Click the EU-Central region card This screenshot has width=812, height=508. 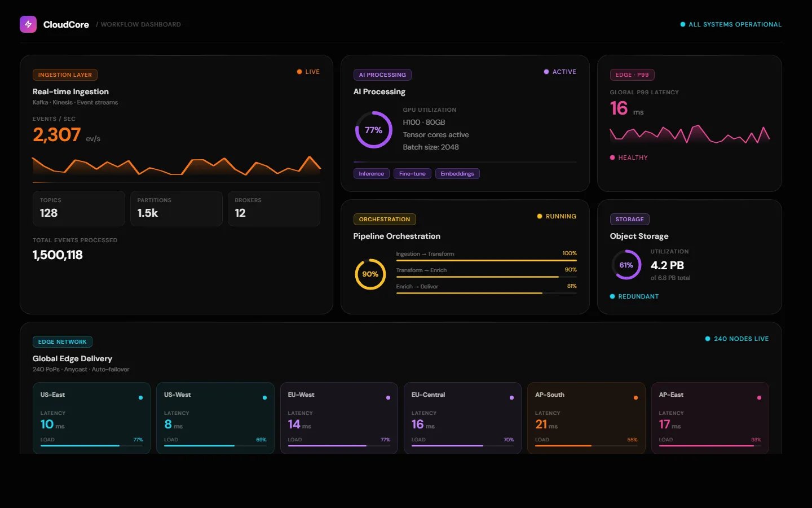[x=462, y=418]
